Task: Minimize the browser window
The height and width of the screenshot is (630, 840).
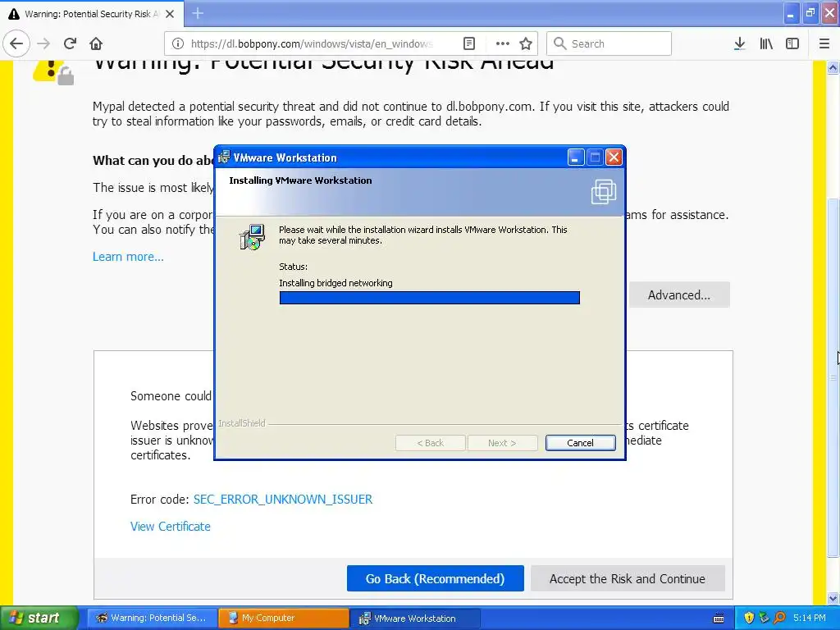Action: (791, 13)
